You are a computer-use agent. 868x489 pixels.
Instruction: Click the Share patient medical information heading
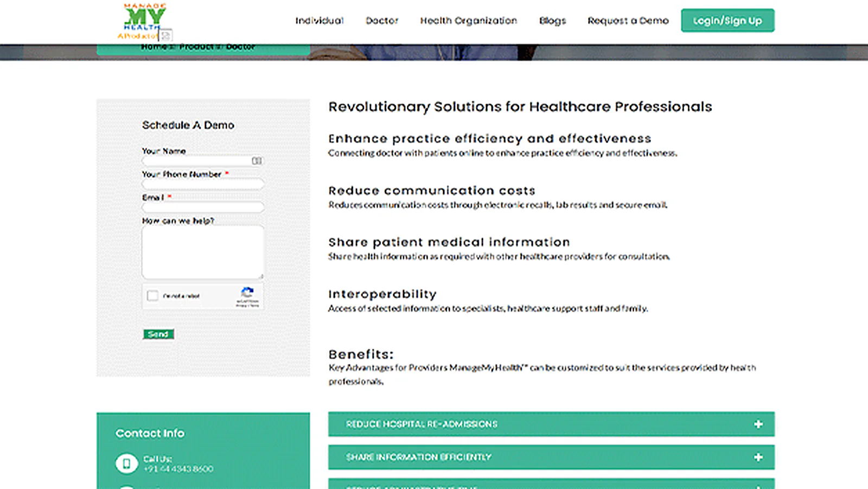(x=449, y=242)
